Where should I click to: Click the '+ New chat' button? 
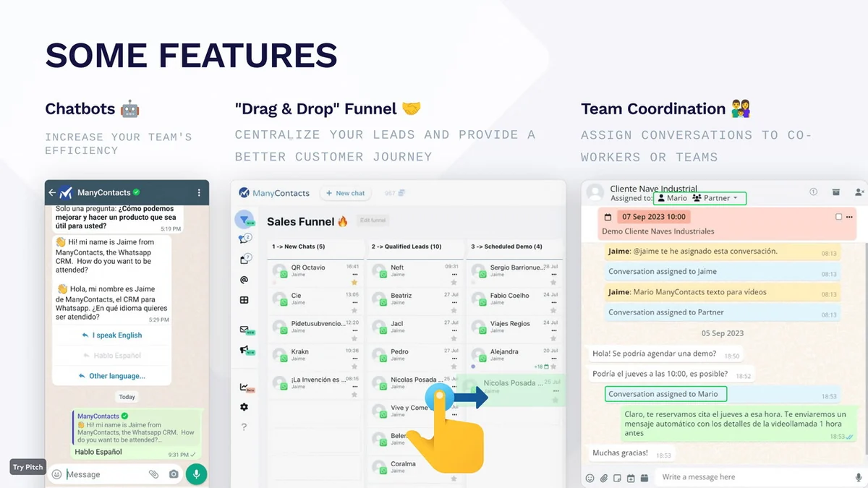pos(346,193)
